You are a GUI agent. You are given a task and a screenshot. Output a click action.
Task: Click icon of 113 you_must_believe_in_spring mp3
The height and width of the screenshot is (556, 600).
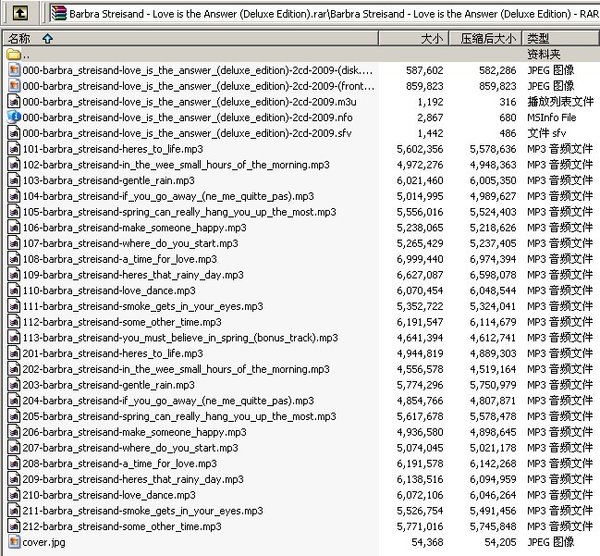coord(14,338)
